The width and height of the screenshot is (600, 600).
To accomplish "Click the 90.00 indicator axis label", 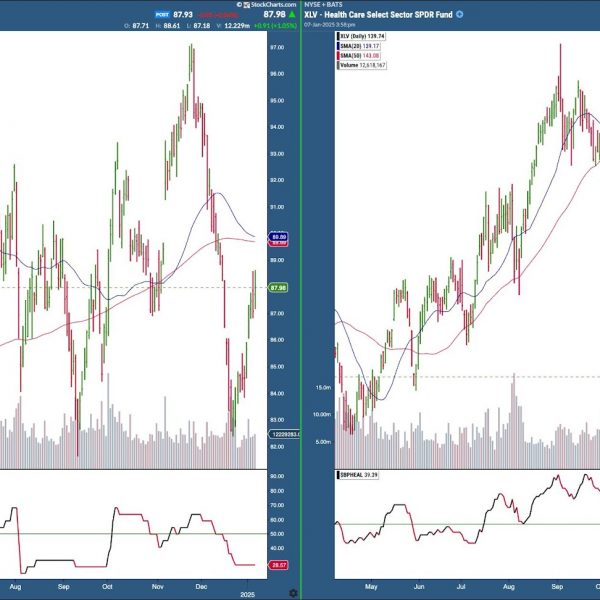I will pyautogui.click(x=277, y=476).
